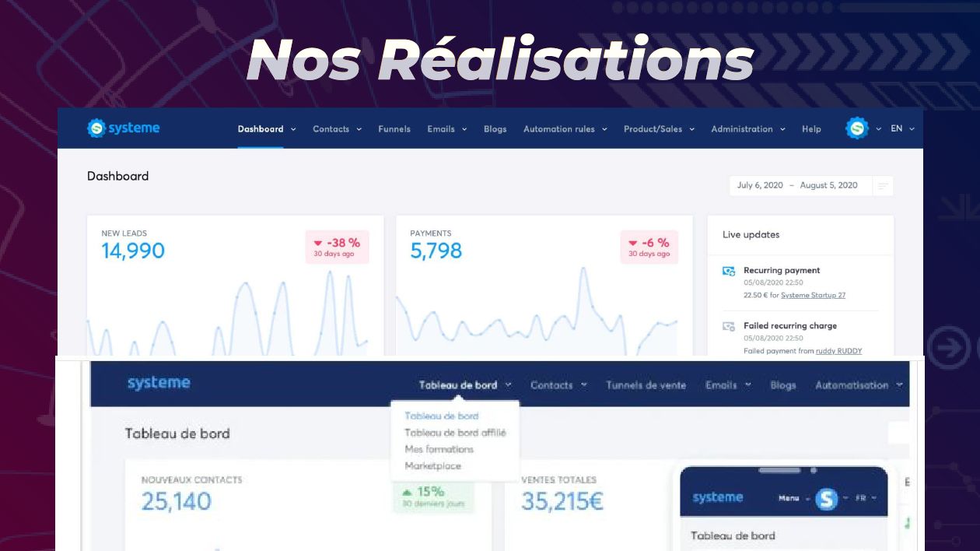This screenshot has width=980, height=551.
Task: Open the Systeme Startup 27 link
Action: 813,296
